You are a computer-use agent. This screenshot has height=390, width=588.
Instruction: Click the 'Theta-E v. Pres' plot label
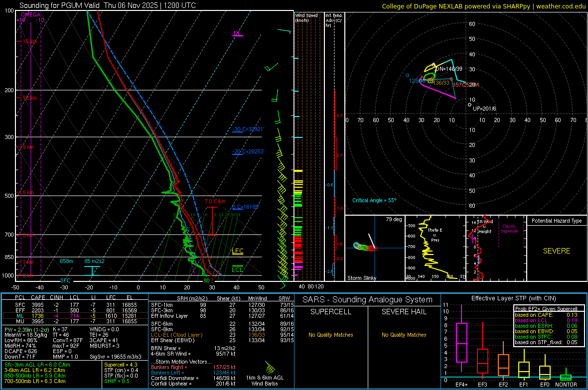(435, 235)
